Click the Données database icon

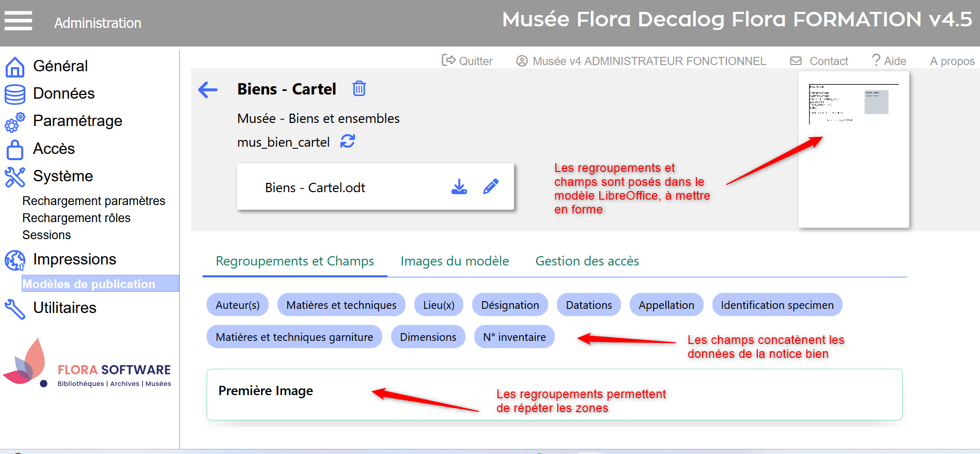pyautogui.click(x=14, y=94)
